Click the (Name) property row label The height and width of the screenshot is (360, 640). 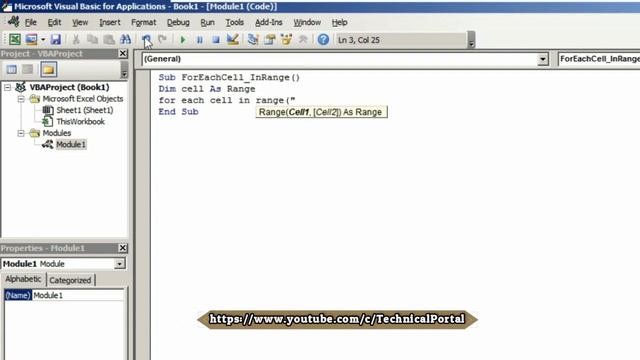(18, 296)
